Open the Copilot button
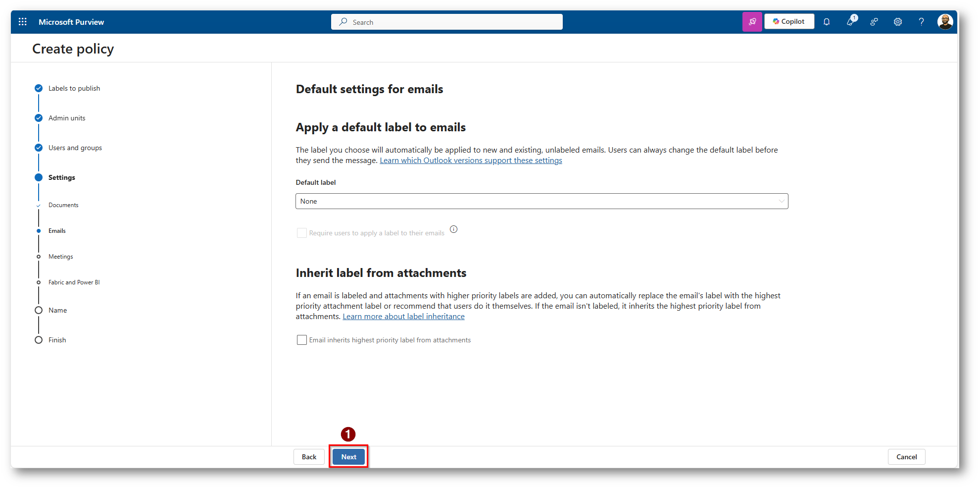 click(x=789, y=21)
